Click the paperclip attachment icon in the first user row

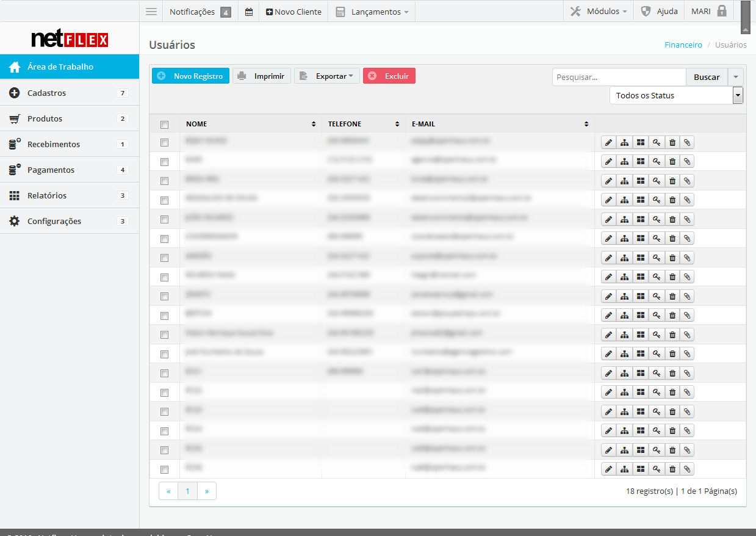point(687,142)
